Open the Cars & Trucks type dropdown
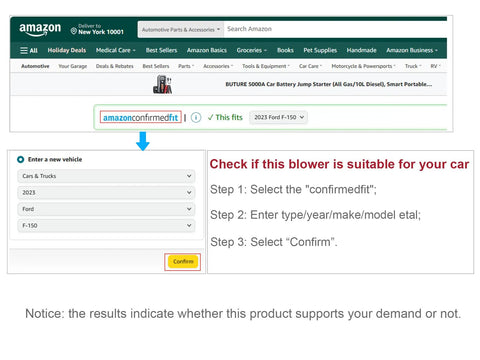Viewport: 480px width, 360px height. pos(106,176)
